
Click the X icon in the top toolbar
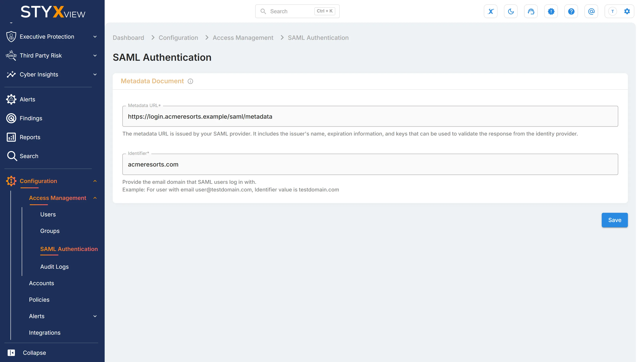point(490,11)
